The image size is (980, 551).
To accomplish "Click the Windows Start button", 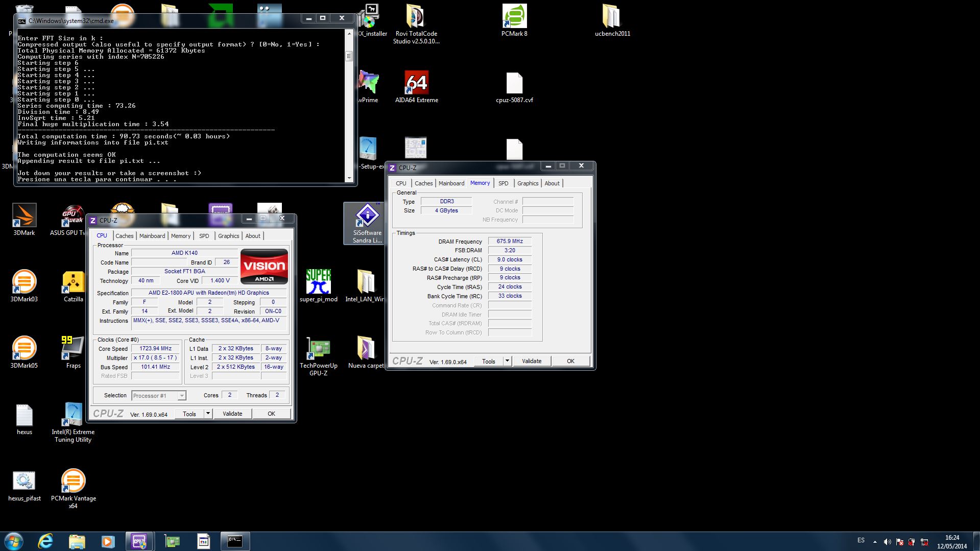I will [14, 541].
